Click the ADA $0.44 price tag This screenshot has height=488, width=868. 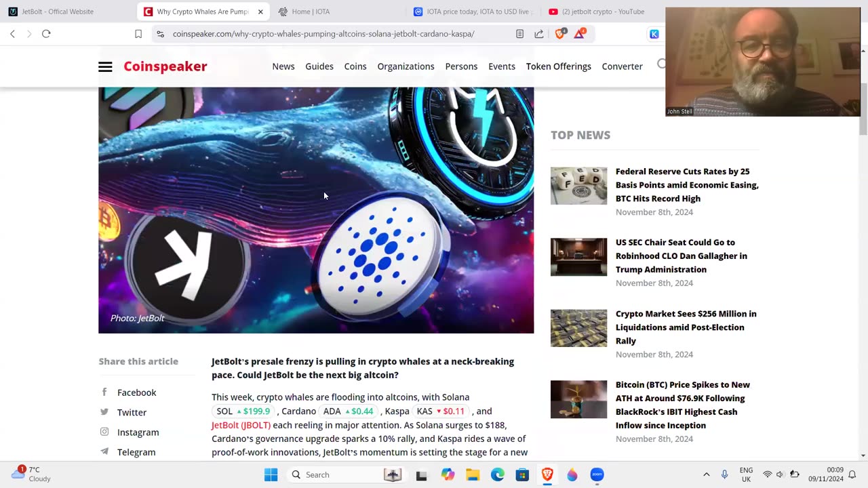349,411
